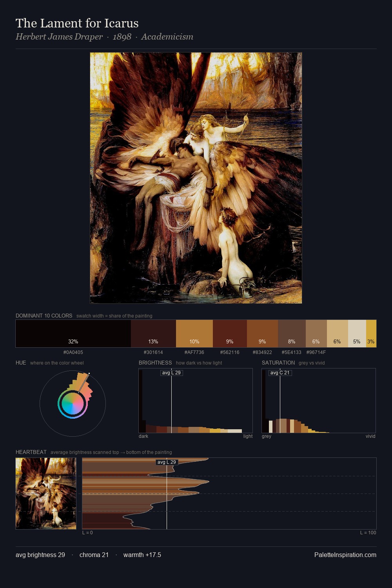Click the footer stat 'warmth +17.5'
392x588 pixels.
[x=142, y=555]
